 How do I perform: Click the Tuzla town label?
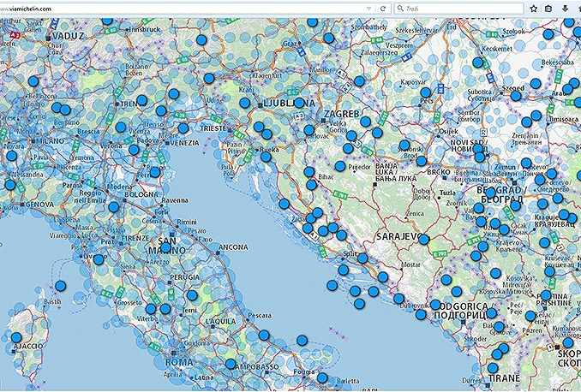447,193
